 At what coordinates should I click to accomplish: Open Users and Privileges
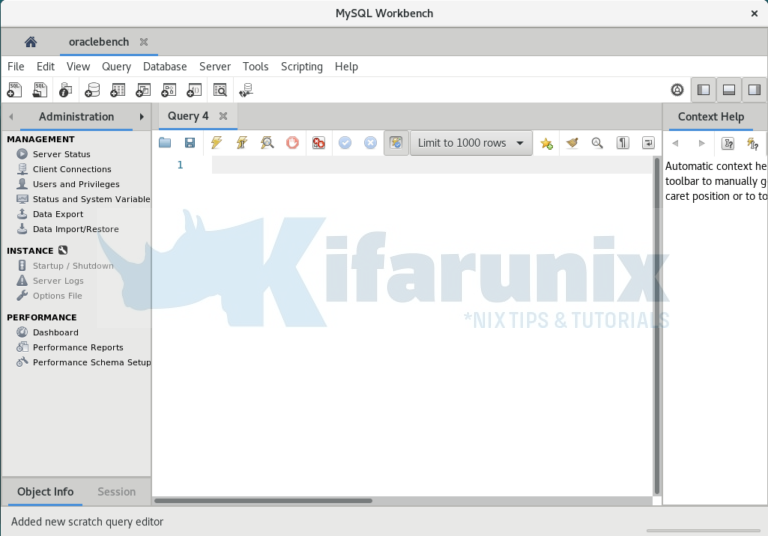(x=76, y=184)
